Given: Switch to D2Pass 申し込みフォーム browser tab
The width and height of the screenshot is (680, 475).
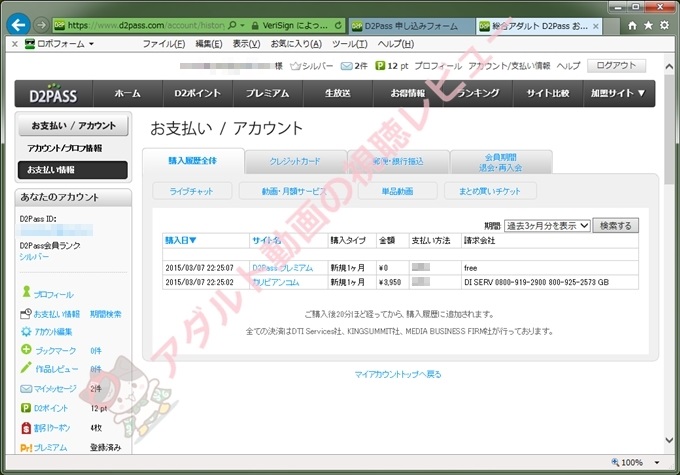Looking at the screenshot, I should [x=411, y=26].
